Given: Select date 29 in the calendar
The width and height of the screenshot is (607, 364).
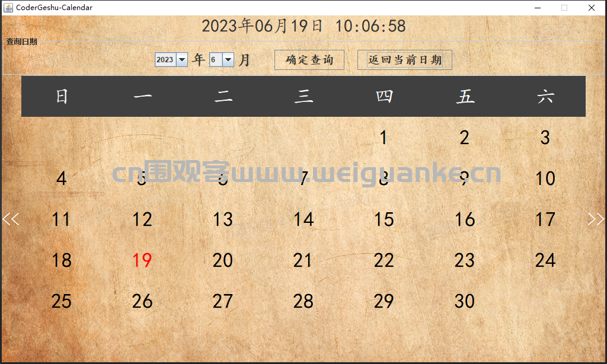Looking at the screenshot, I should click(x=384, y=301).
